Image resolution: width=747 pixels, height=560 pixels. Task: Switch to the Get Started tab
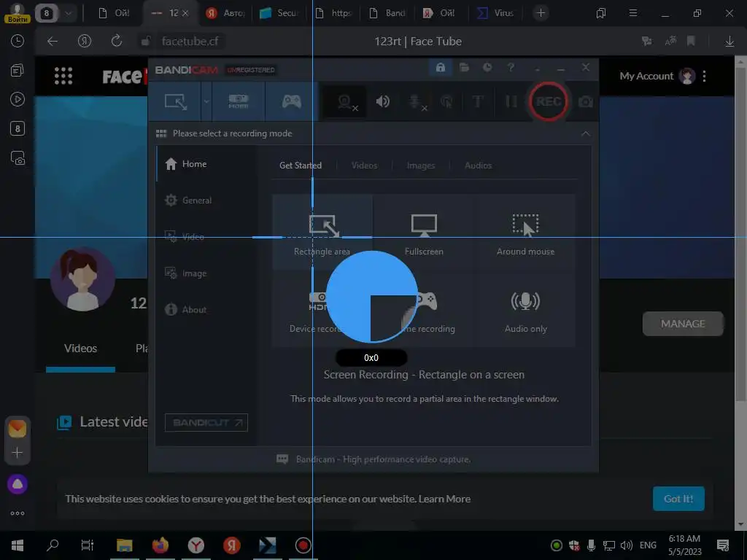point(300,166)
